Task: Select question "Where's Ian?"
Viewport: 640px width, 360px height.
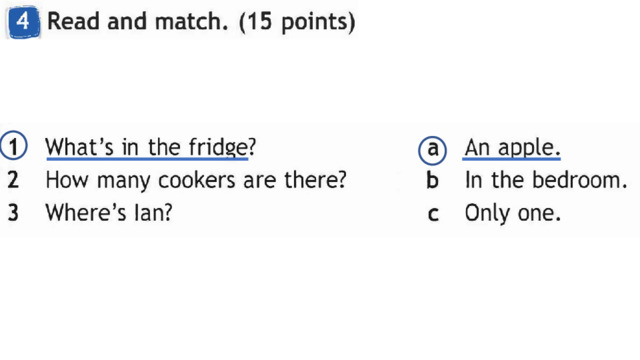Action: pos(109,213)
